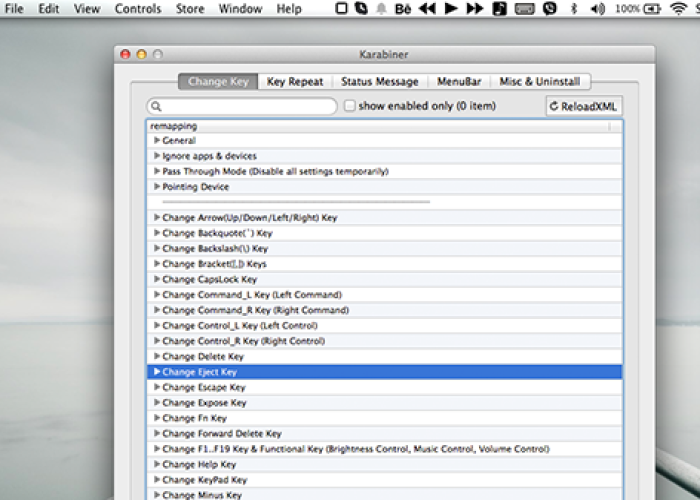Open the Help menu

point(289,8)
